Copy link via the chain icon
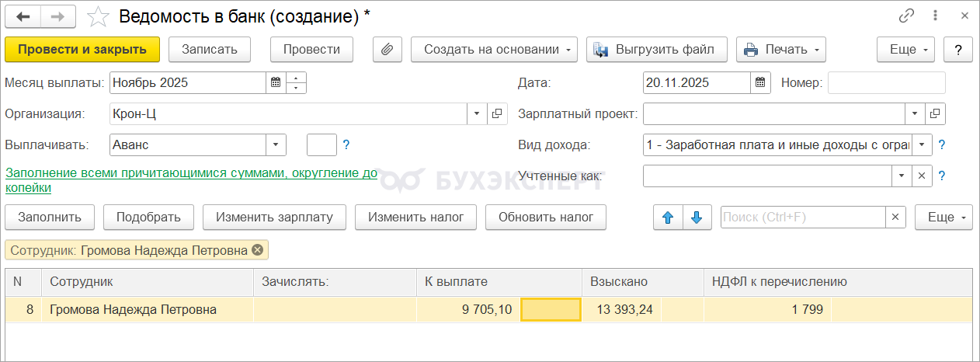This screenshot has height=362, width=980. coord(906,16)
